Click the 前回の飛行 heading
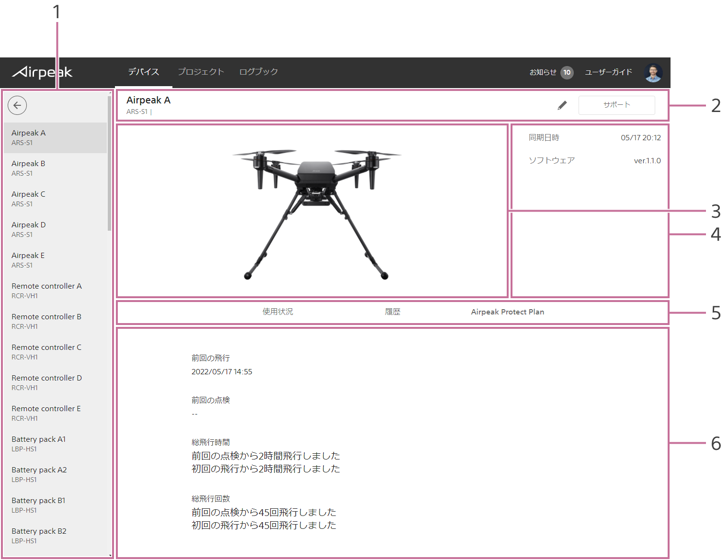728x560 pixels. pos(211,358)
